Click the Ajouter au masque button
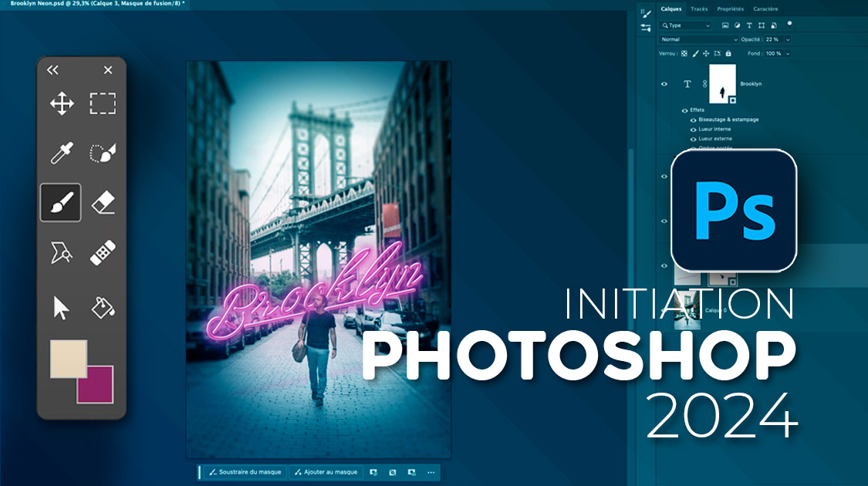 click(x=326, y=472)
